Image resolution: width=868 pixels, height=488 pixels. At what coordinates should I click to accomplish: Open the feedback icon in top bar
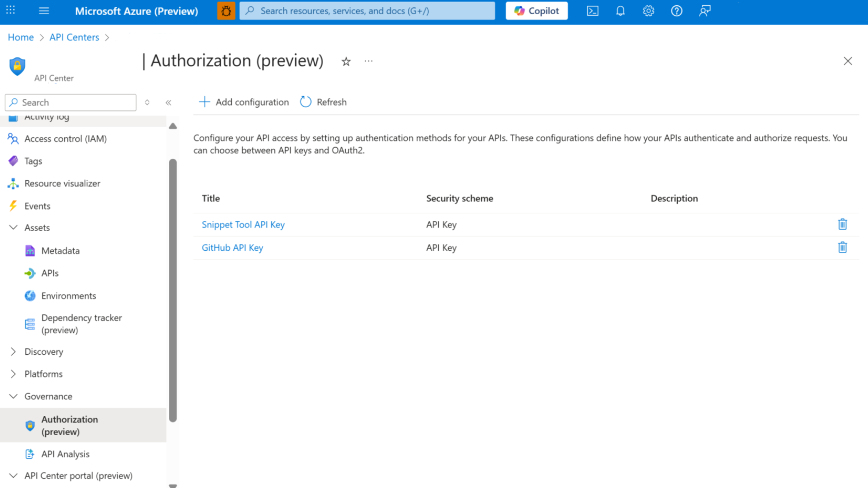pos(704,10)
